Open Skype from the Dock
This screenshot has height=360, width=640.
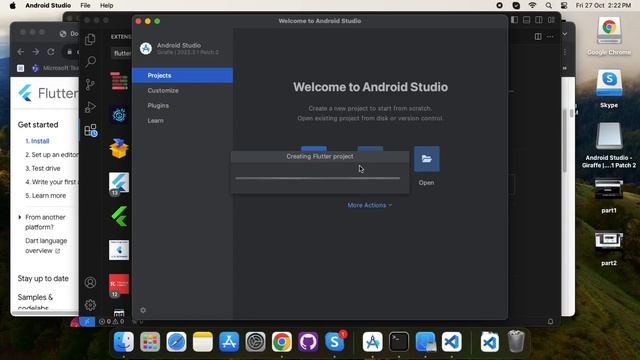point(335,342)
